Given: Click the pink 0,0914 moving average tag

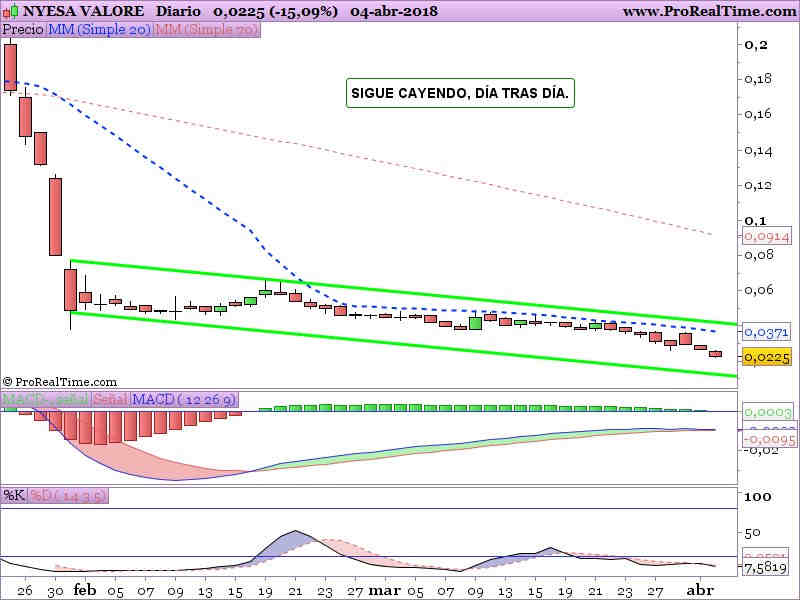Looking at the screenshot, I should click(x=766, y=236).
